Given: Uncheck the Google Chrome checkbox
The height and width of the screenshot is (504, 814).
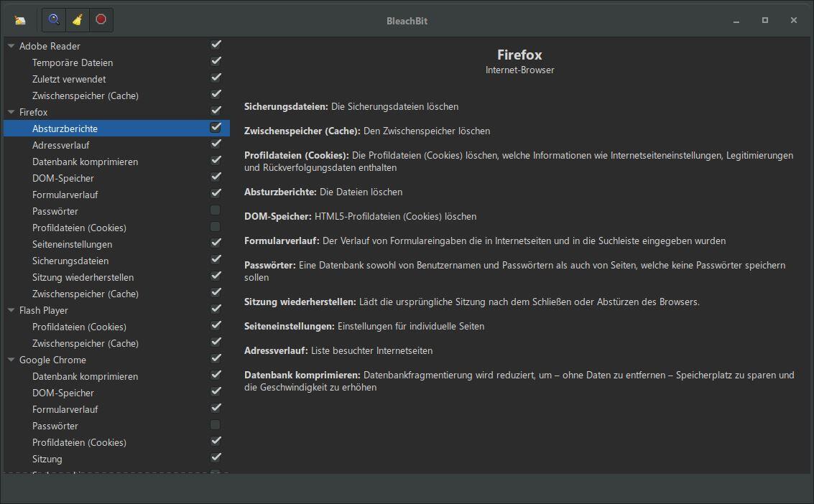Looking at the screenshot, I should pos(216,359).
